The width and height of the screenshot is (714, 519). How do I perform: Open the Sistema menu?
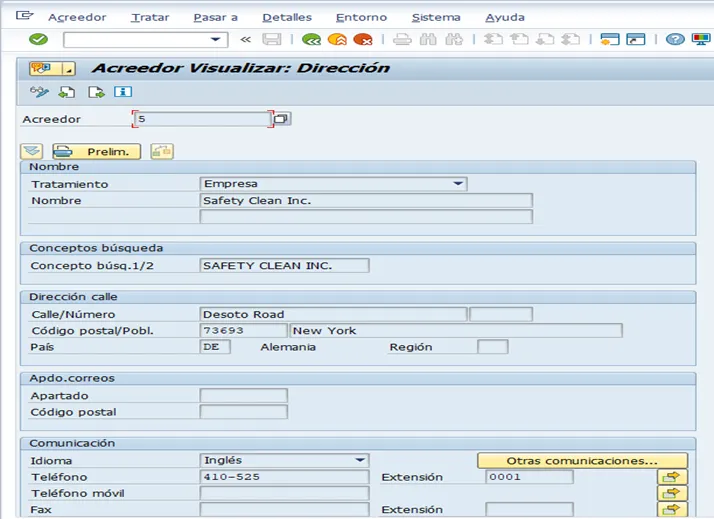click(436, 17)
